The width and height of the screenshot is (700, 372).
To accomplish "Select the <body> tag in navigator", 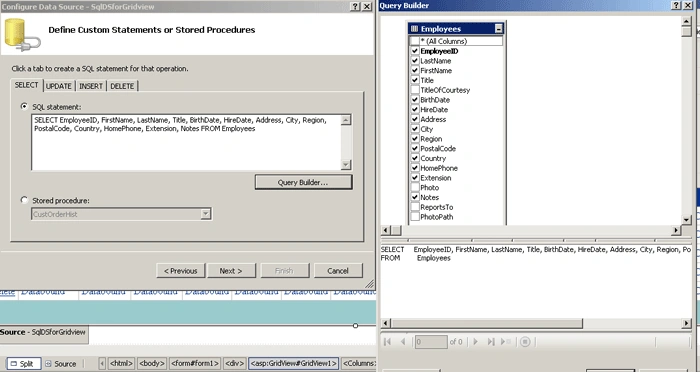I will (152, 364).
